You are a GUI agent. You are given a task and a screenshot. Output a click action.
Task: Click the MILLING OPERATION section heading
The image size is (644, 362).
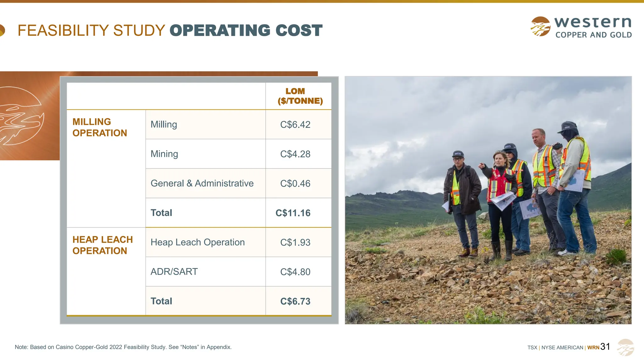coord(100,127)
